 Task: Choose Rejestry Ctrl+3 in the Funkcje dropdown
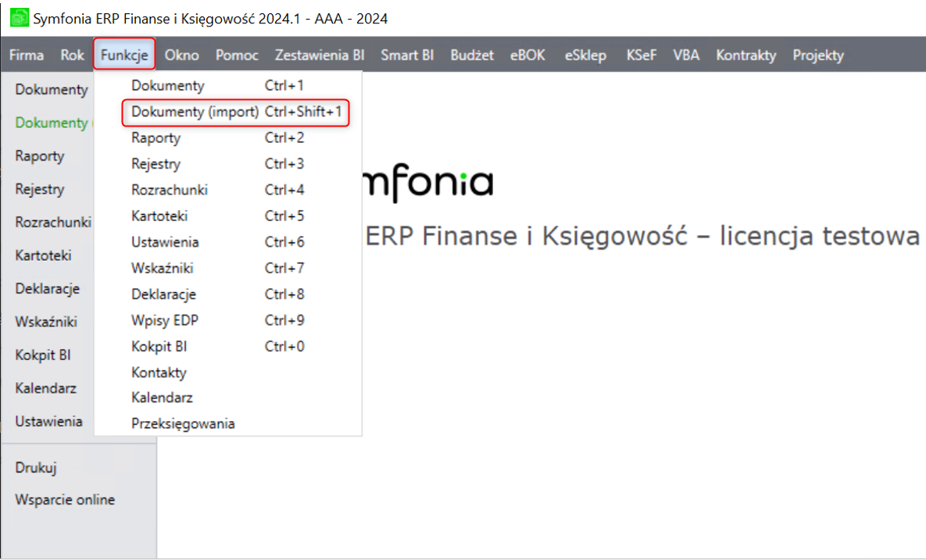click(228, 163)
